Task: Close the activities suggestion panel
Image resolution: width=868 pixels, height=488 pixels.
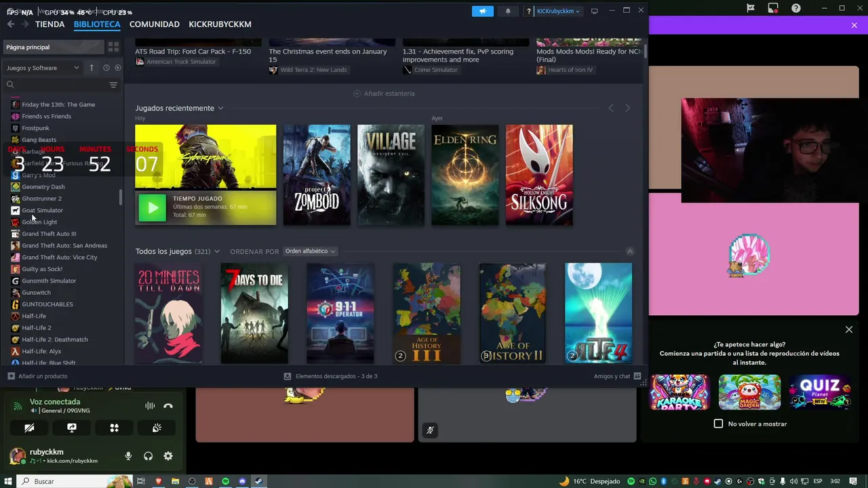Action: coord(849,329)
